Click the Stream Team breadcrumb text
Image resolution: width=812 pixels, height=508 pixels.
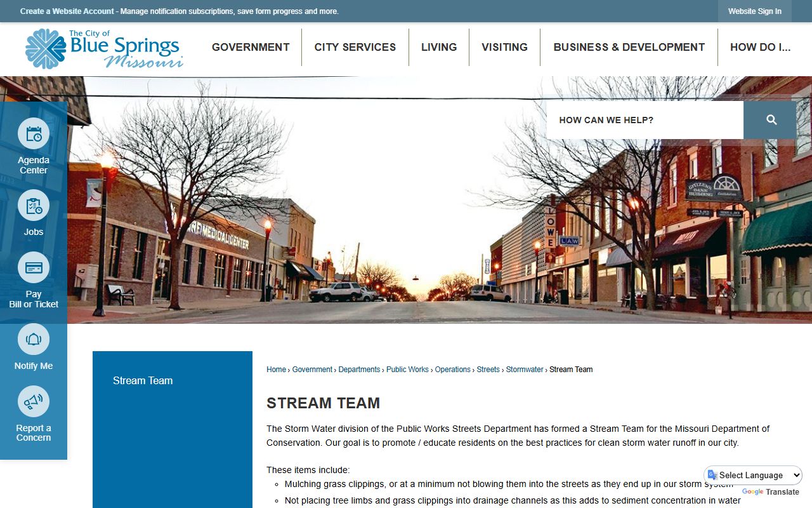[x=571, y=370]
